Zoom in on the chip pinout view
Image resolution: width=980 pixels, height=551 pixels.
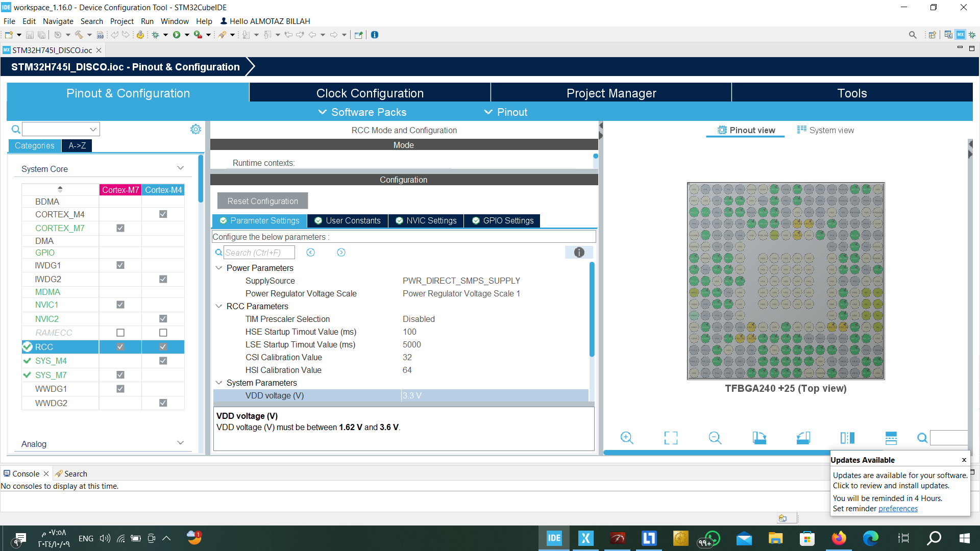pyautogui.click(x=627, y=438)
